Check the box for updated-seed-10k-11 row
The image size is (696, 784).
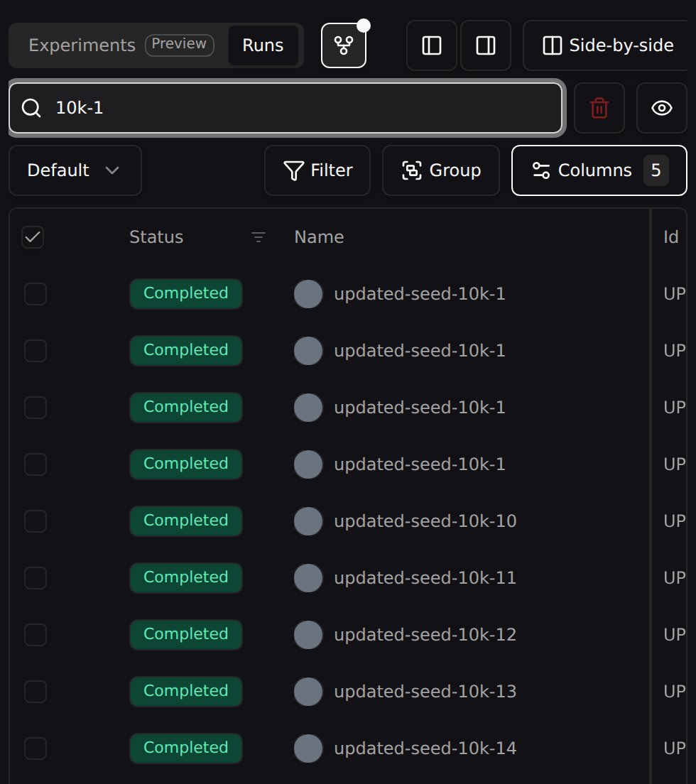36,578
